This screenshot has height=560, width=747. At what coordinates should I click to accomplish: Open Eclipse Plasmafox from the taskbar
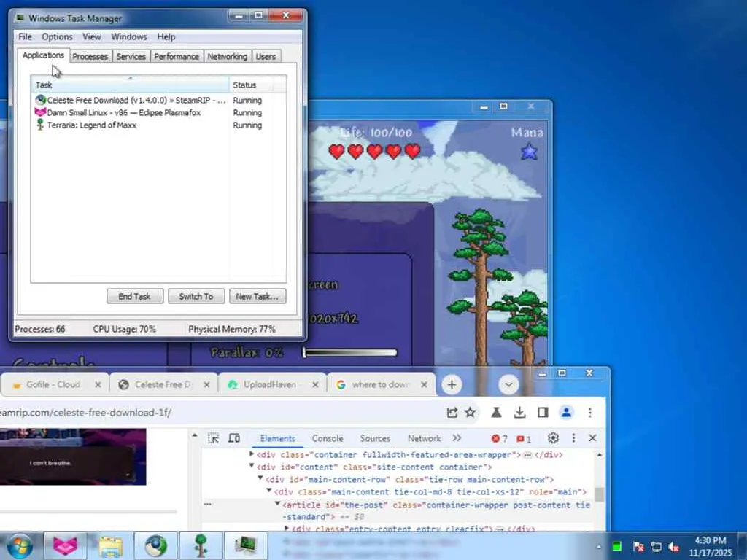coord(66,546)
